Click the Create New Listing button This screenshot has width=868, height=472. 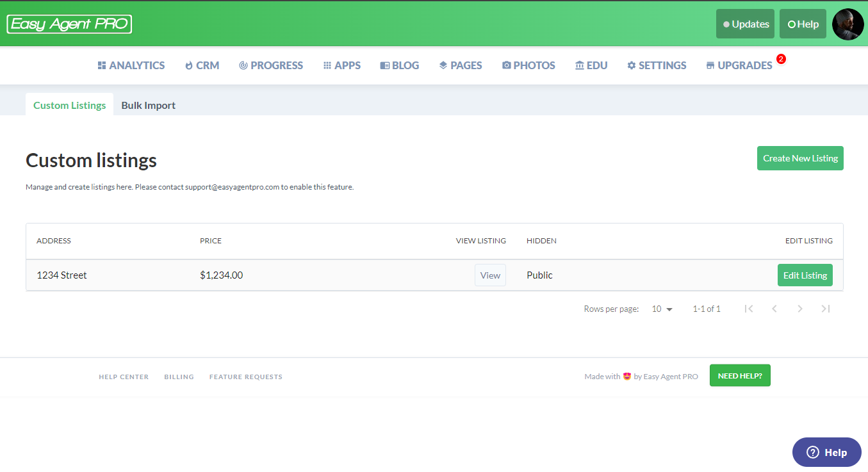[x=800, y=158]
